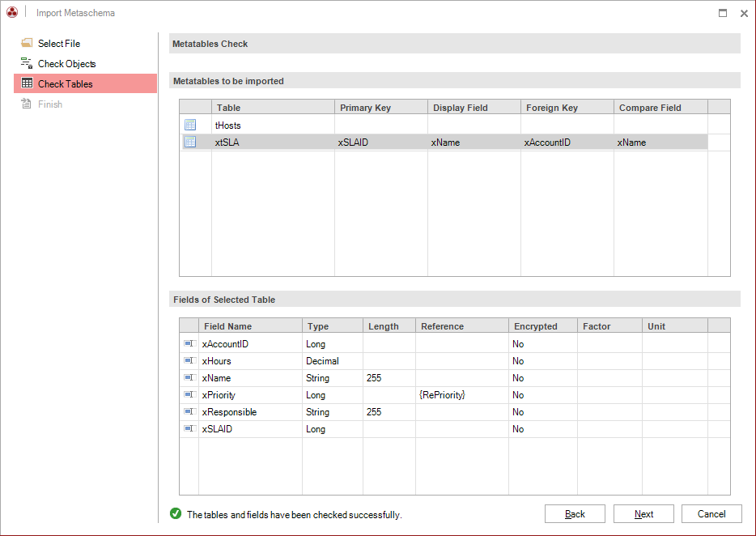Click the xName compare field cell
The height and width of the screenshot is (536, 756).
coord(660,143)
